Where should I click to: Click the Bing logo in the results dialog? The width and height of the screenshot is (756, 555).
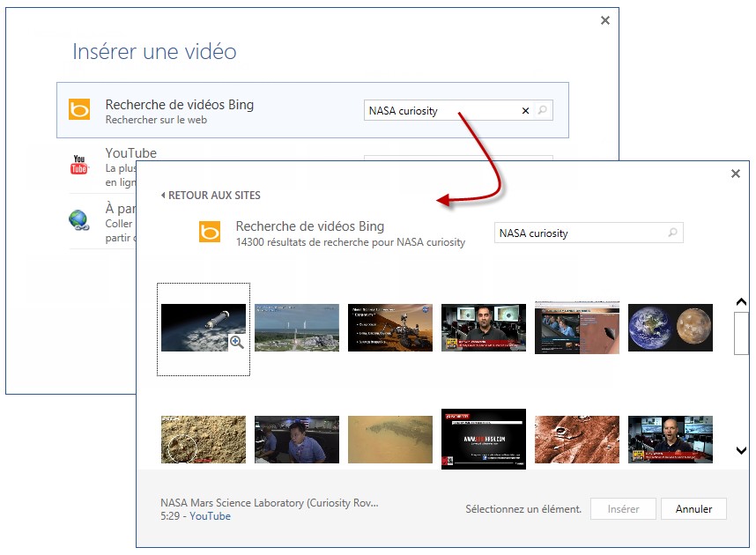210,232
